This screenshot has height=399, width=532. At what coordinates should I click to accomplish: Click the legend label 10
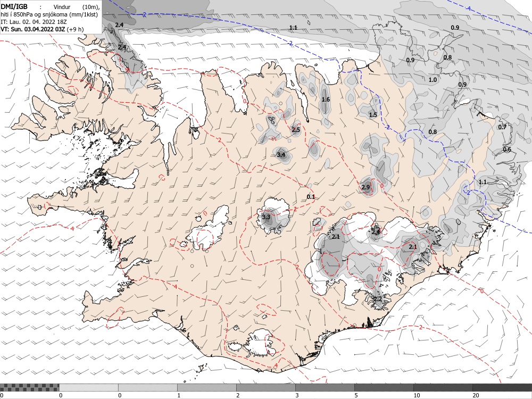point(417,395)
